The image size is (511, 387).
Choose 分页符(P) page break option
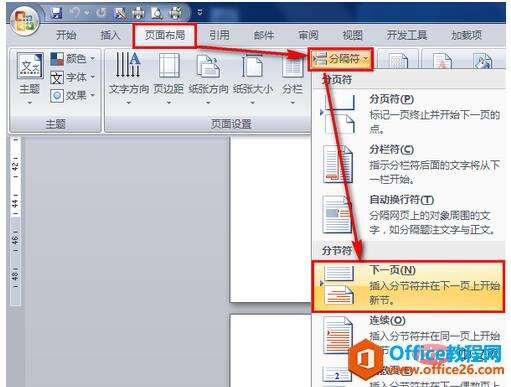(x=409, y=113)
